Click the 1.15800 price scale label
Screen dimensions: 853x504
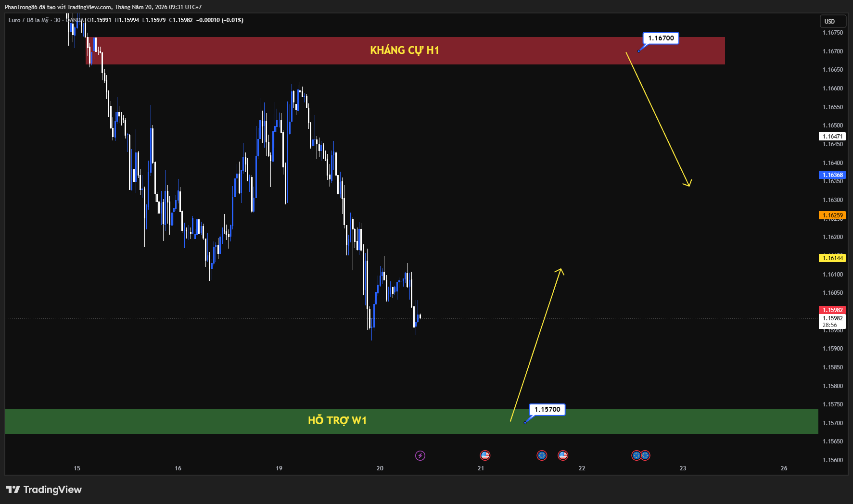[x=833, y=386]
